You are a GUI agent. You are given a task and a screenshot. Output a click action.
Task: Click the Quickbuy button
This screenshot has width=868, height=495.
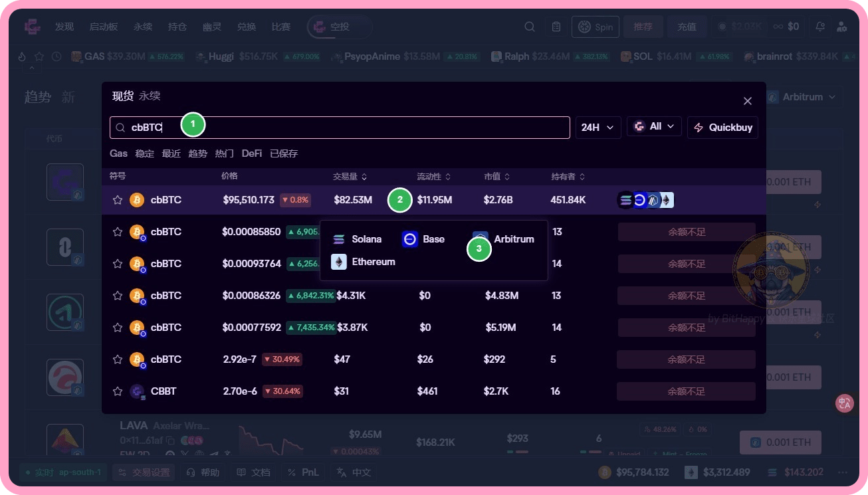[722, 127]
